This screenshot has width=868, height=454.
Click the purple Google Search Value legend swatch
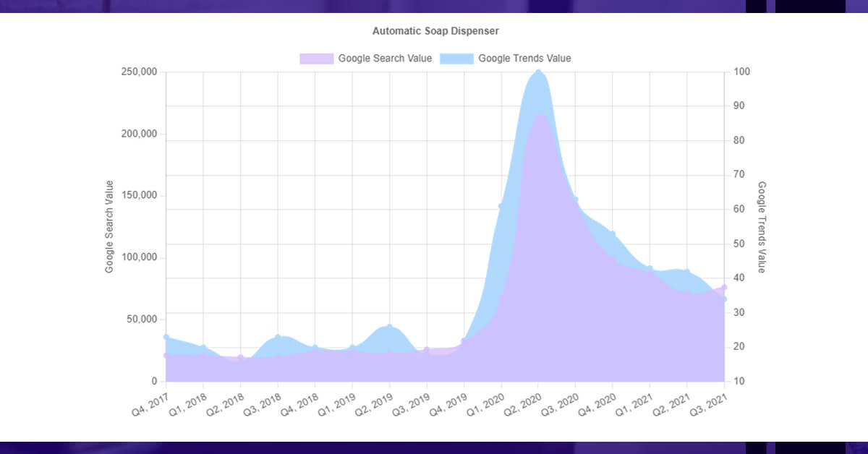317,59
